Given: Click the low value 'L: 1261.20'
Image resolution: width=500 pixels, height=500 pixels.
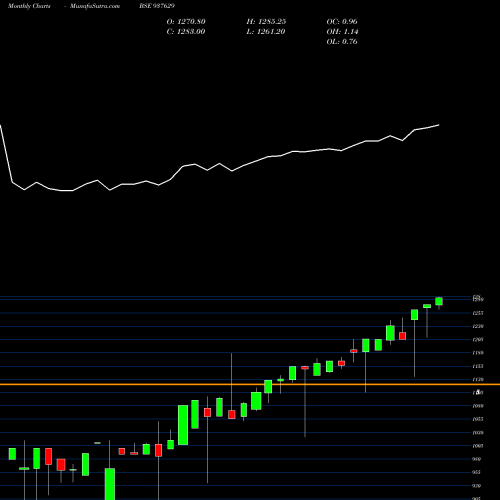Looking at the screenshot, I should (x=266, y=32).
